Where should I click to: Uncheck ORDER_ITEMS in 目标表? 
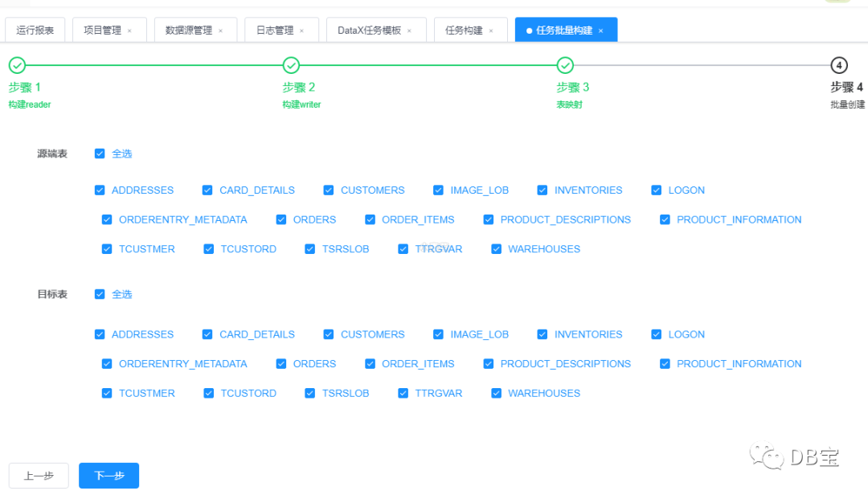point(370,364)
